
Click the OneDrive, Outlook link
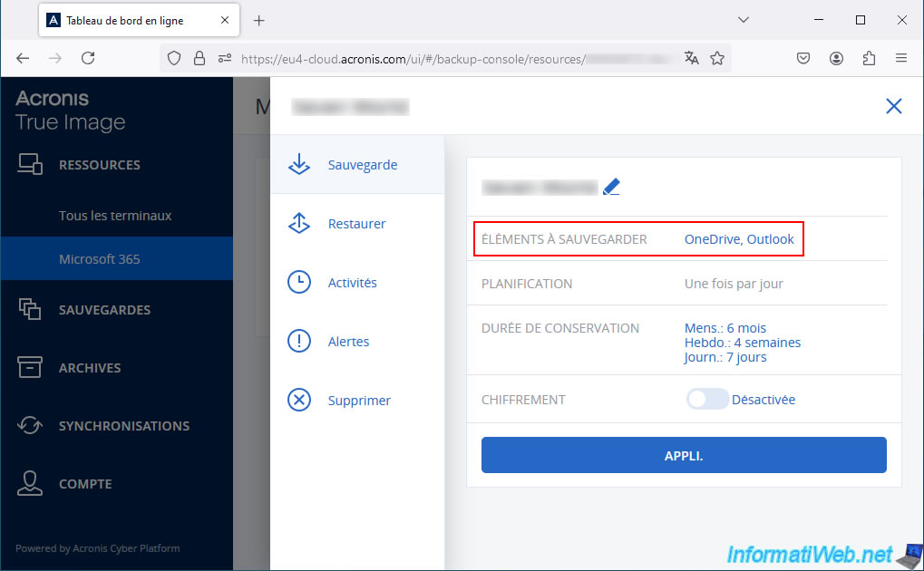(x=739, y=238)
